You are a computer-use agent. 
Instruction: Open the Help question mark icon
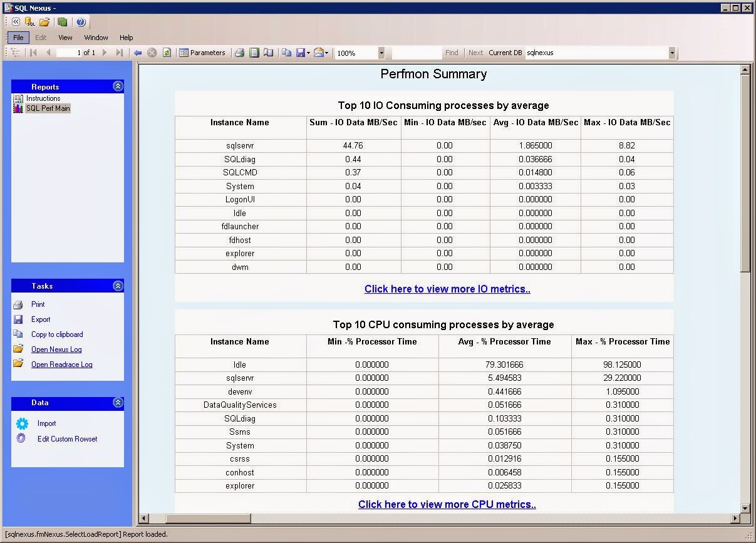tap(81, 22)
